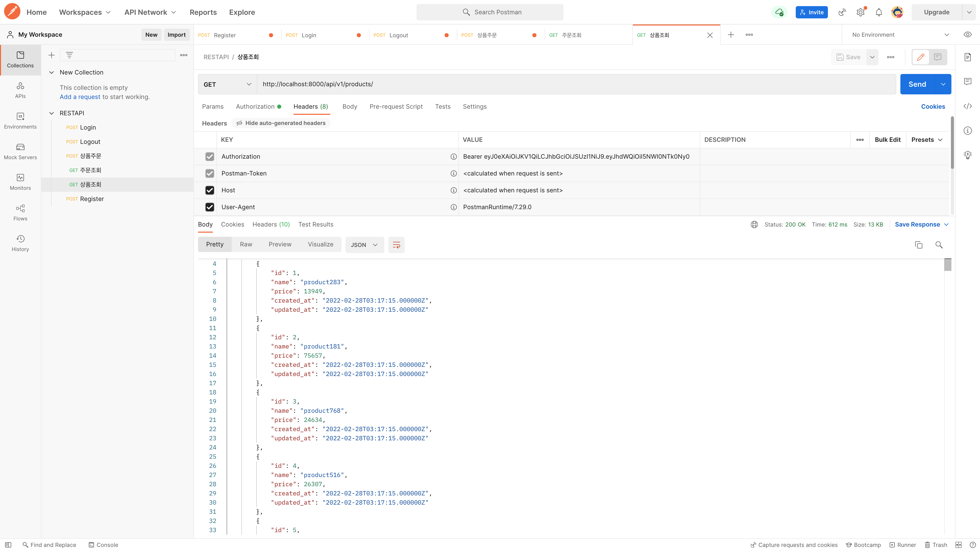This screenshot has height=551, width=980.
Task: Open the Mock Servers sidebar icon
Action: point(20,151)
